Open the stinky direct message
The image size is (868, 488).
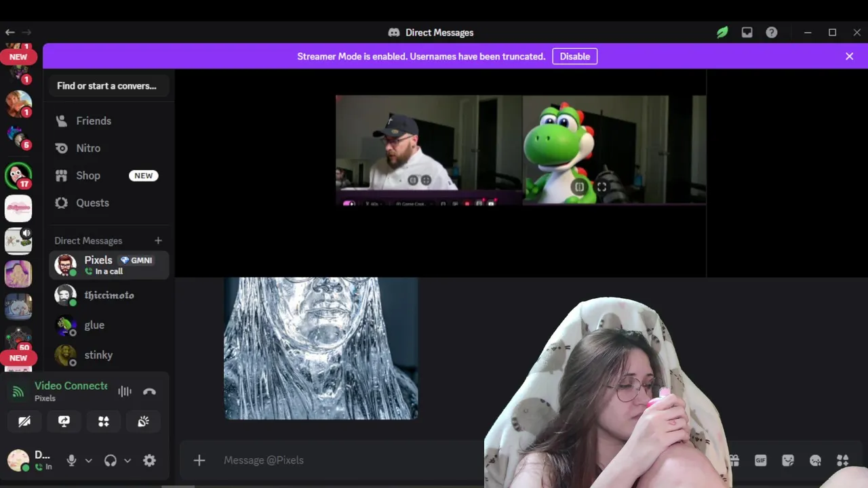coord(108,355)
